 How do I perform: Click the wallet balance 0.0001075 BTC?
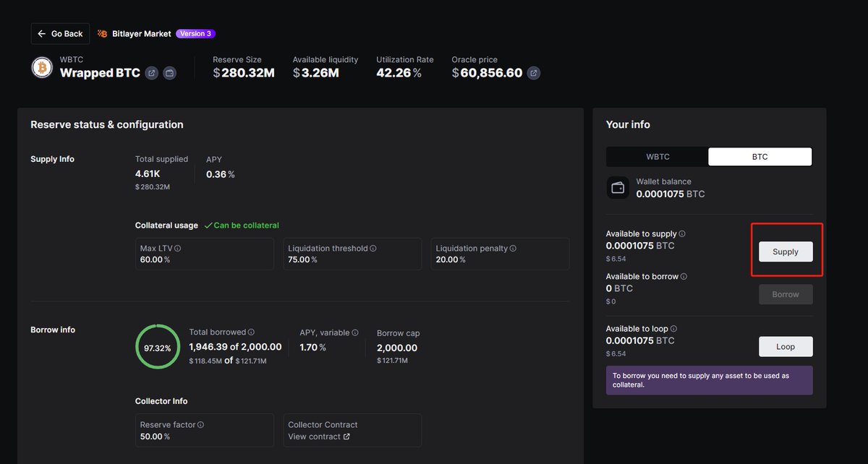pos(671,194)
